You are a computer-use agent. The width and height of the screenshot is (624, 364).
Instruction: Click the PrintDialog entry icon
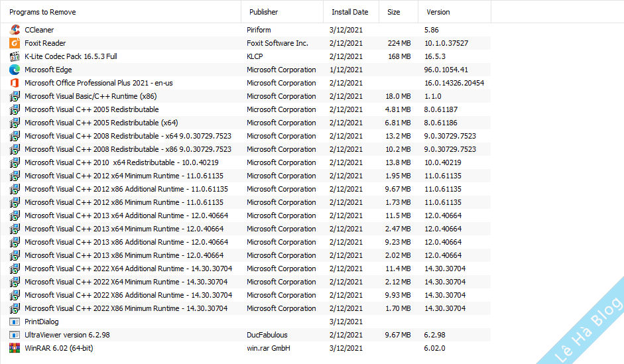pyautogui.click(x=15, y=322)
